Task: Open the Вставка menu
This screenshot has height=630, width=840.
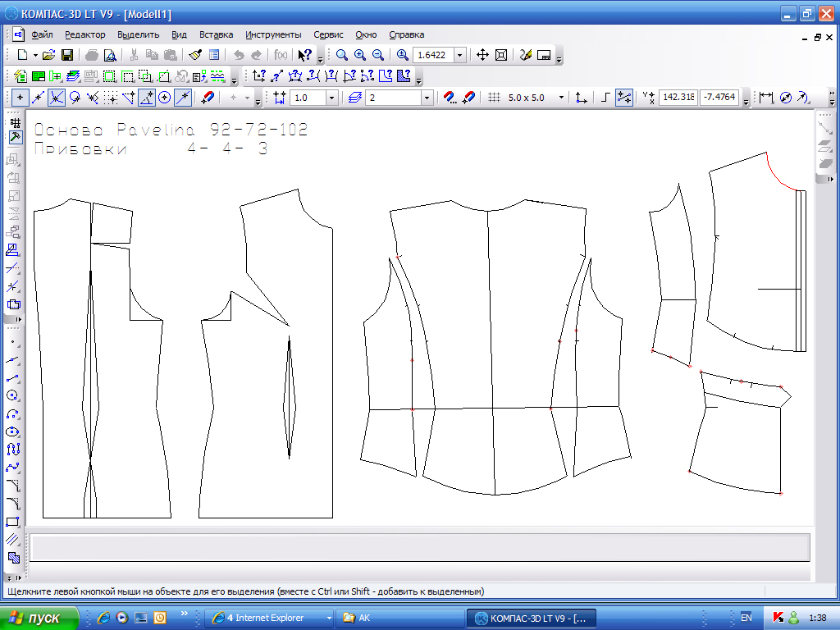Action: click(x=216, y=34)
